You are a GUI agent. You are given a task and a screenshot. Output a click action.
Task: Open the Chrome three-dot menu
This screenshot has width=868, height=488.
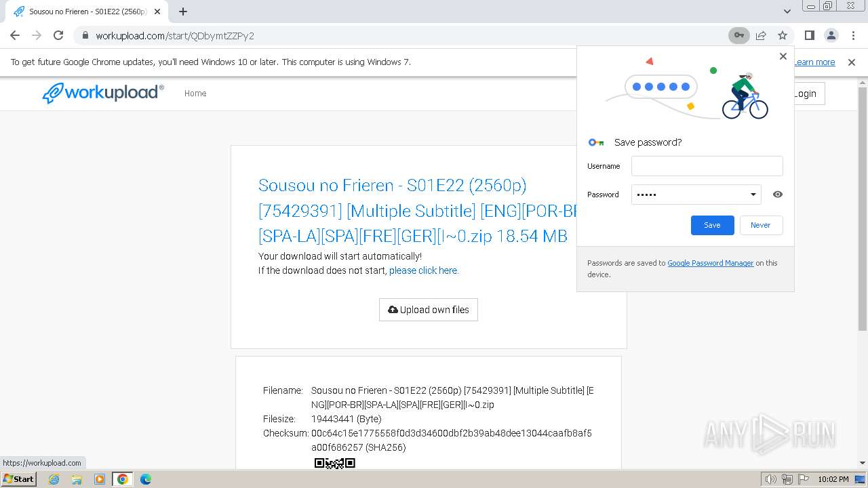[x=853, y=35]
